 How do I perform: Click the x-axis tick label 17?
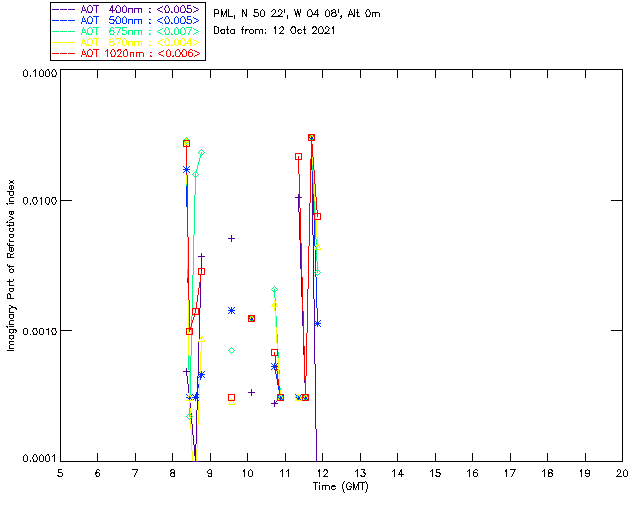point(510,473)
